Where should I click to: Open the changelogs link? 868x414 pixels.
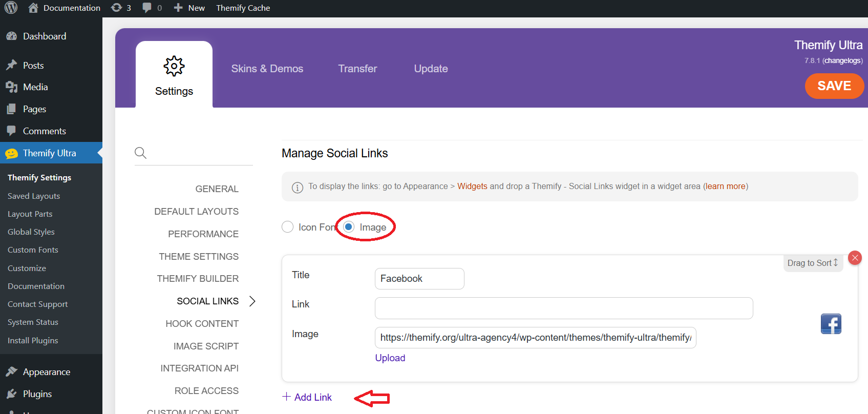[842, 60]
